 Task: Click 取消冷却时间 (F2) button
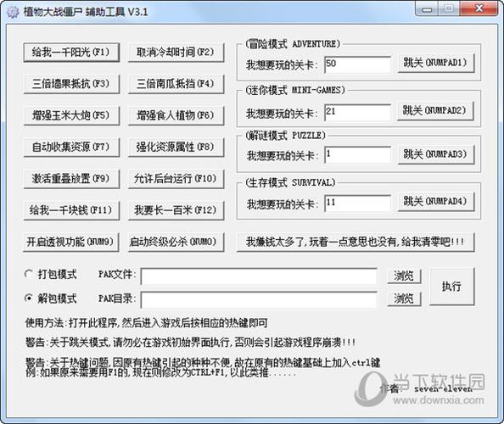point(176,53)
